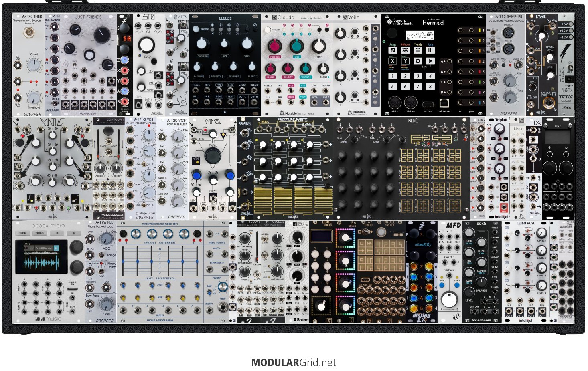588x371 pixels.
Task: Toggle the sound/shape switch on Just Friends
Action: coord(75,65)
